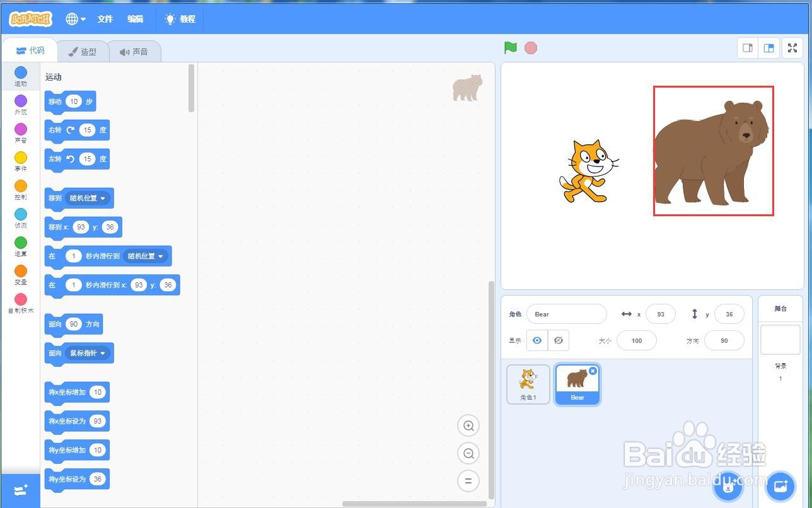The image size is (812, 508).
Task: Click the bear sprite on stage
Action: (x=713, y=153)
